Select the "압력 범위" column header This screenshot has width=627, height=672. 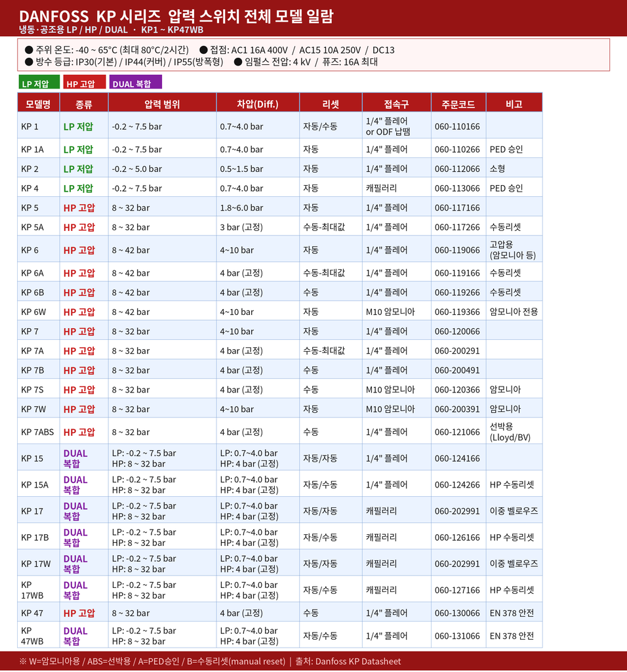[x=162, y=104]
